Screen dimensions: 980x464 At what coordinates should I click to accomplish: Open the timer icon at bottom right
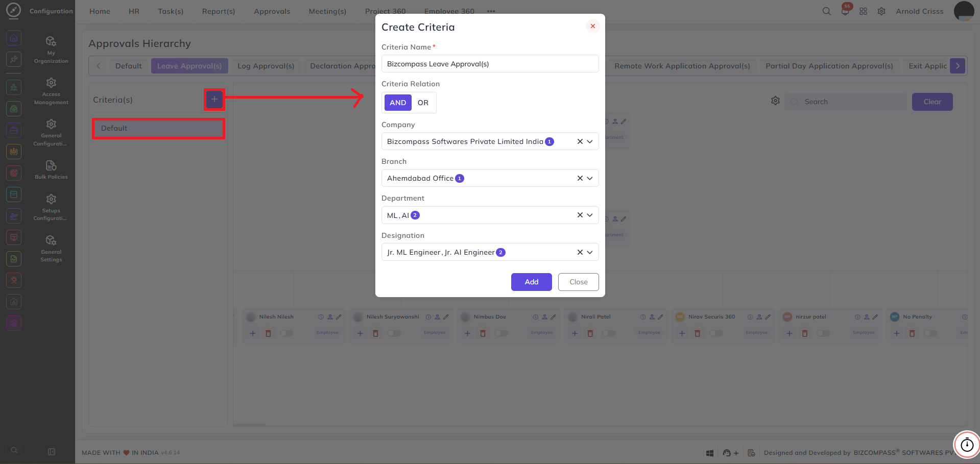coord(967,445)
